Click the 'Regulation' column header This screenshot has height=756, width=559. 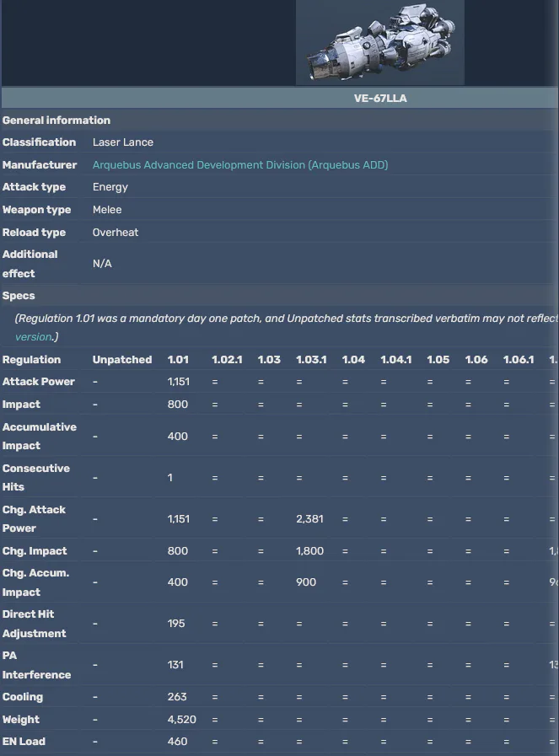[x=31, y=360]
